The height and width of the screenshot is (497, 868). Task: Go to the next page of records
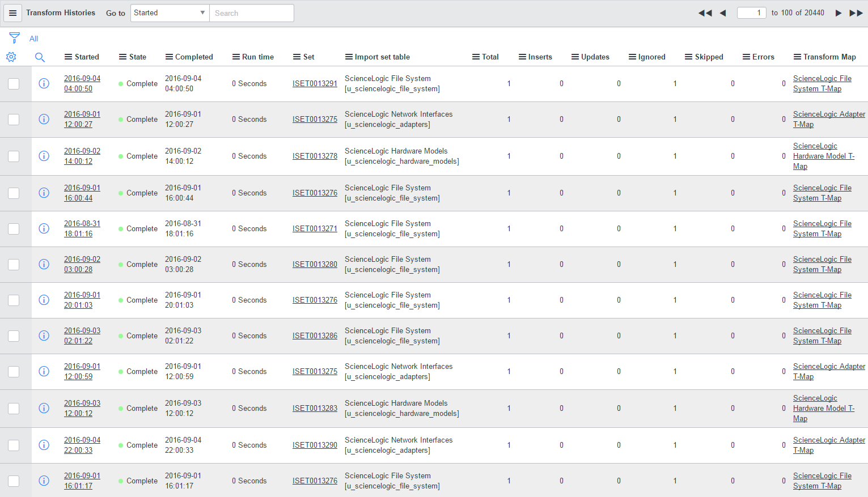pos(838,13)
